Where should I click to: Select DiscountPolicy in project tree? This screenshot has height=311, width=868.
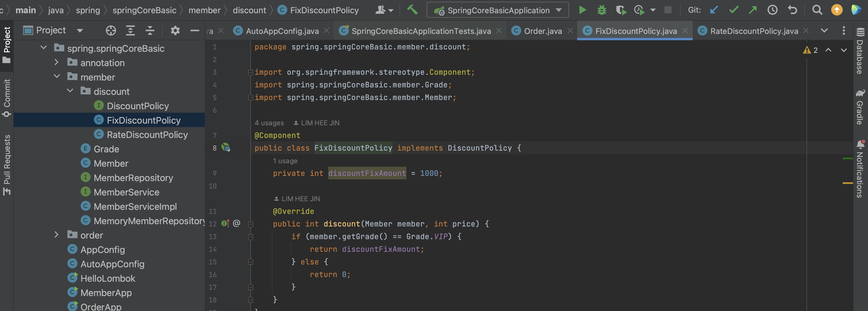pyautogui.click(x=137, y=105)
